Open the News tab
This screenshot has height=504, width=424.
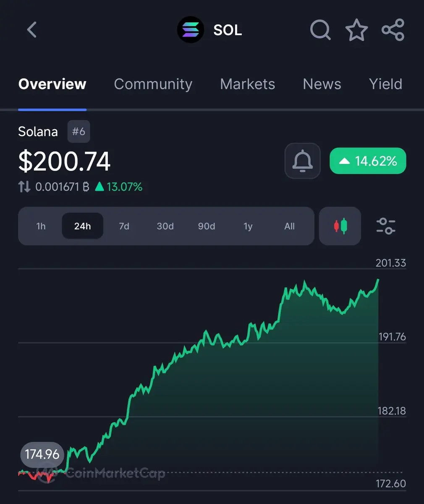(322, 84)
